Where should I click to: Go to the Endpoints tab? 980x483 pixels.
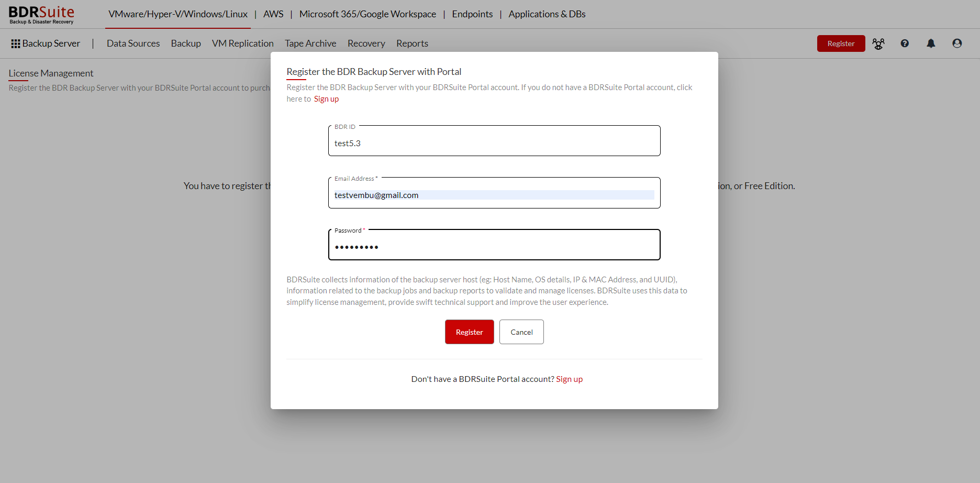[x=472, y=14]
